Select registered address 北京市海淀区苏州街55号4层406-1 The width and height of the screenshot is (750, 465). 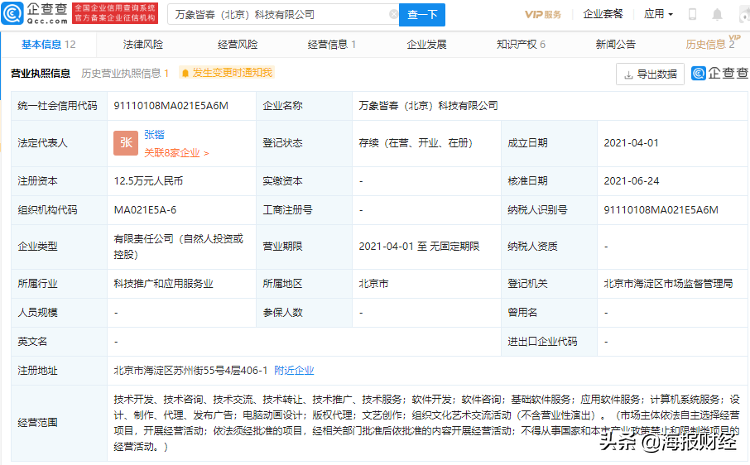pos(190,370)
